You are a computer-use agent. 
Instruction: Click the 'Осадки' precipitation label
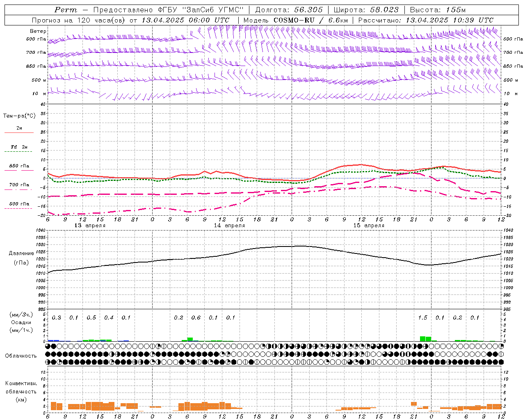coord(21,323)
